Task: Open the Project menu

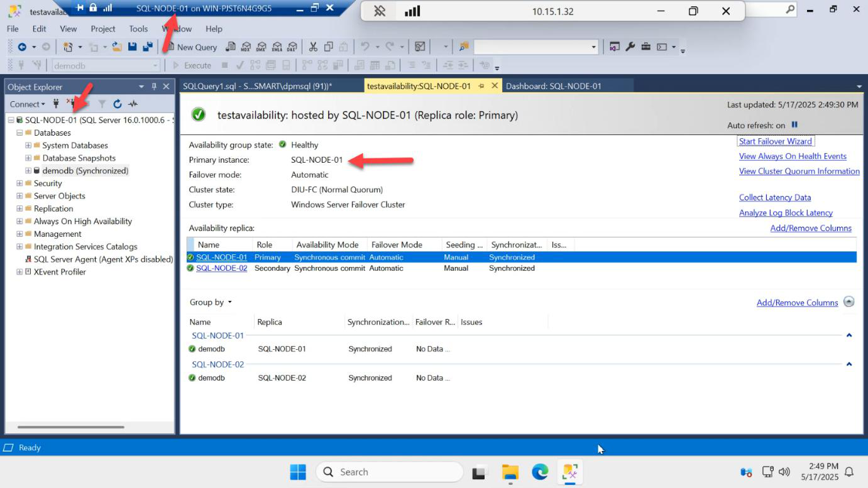Action: (103, 29)
